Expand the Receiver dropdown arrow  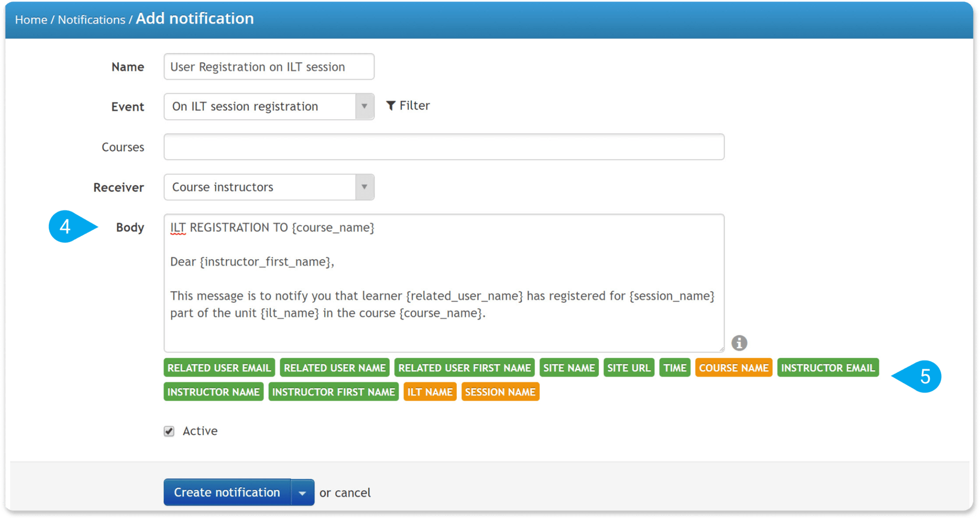pyautogui.click(x=364, y=187)
